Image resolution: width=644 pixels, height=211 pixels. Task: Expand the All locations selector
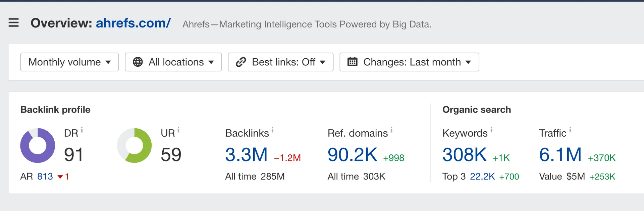(173, 62)
